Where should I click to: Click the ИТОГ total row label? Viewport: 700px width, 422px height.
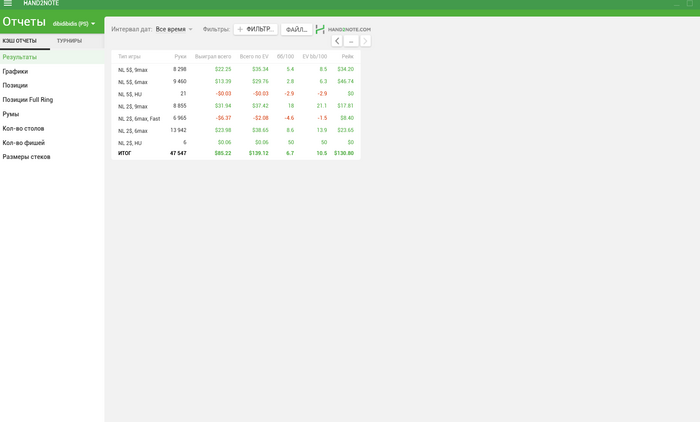pyautogui.click(x=125, y=153)
